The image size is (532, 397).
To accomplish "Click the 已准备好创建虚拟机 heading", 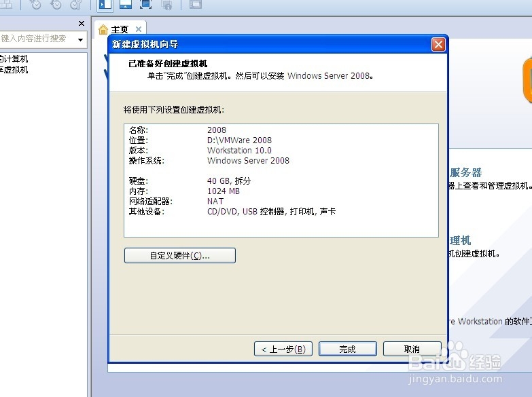I will coord(168,64).
